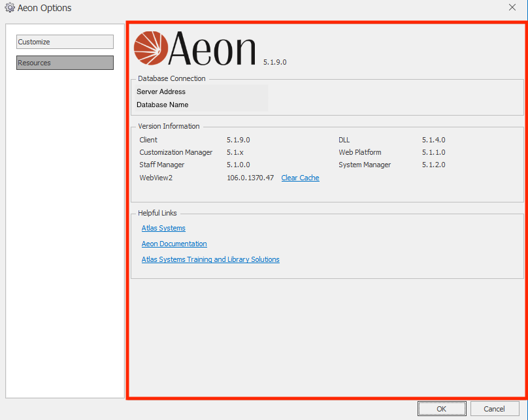This screenshot has height=420, width=528.
Task: Click the DLL version value
Action: pyautogui.click(x=433, y=140)
